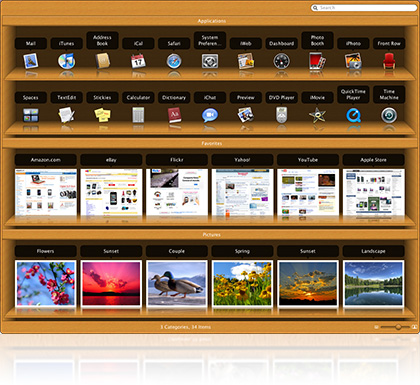The height and width of the screenshot is (385, 420).
Task: Click the Amazon.com label
Action: (46, 160)
